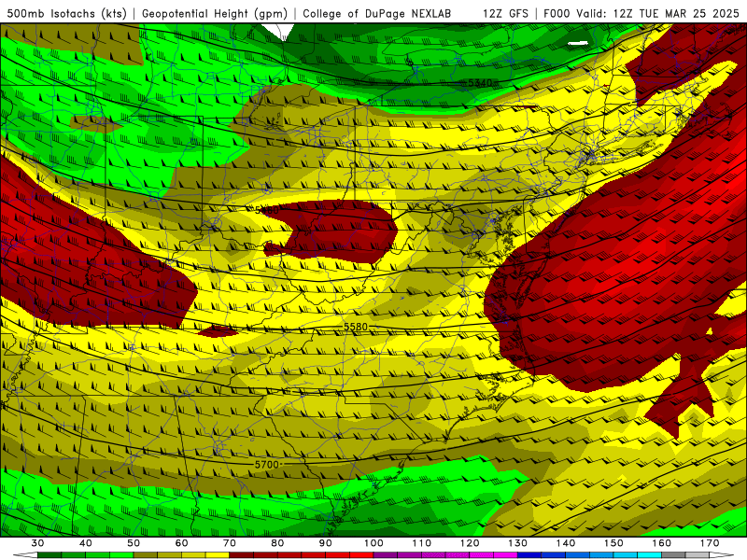Viewport: 747px width, 560px height.
Task: Click the 30 label on the color scale
Action: tap(37, 543)
